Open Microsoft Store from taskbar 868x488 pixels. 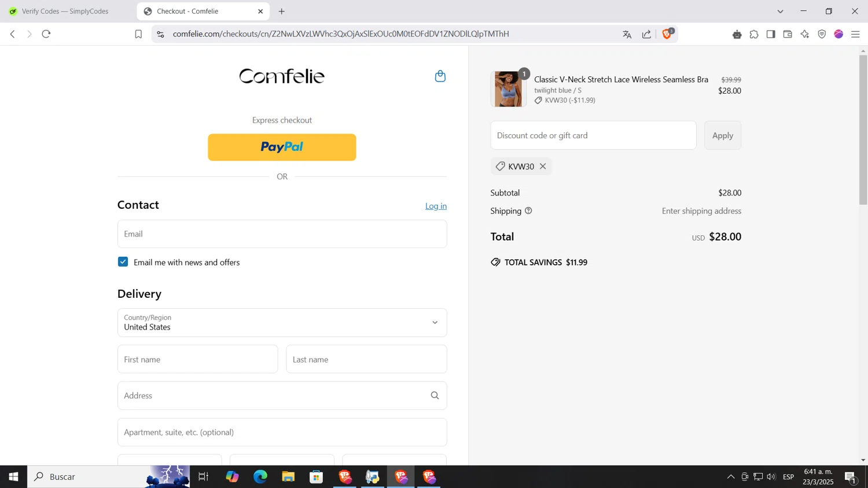point(316,477)
